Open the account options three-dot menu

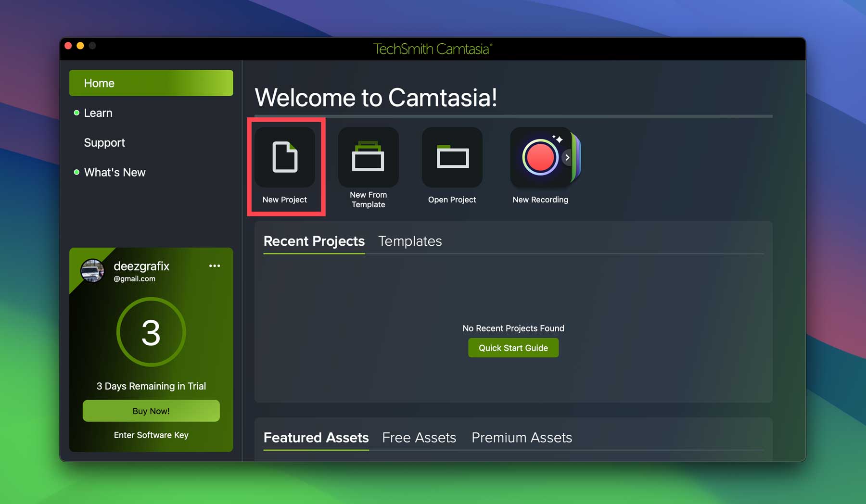point(215,265)
